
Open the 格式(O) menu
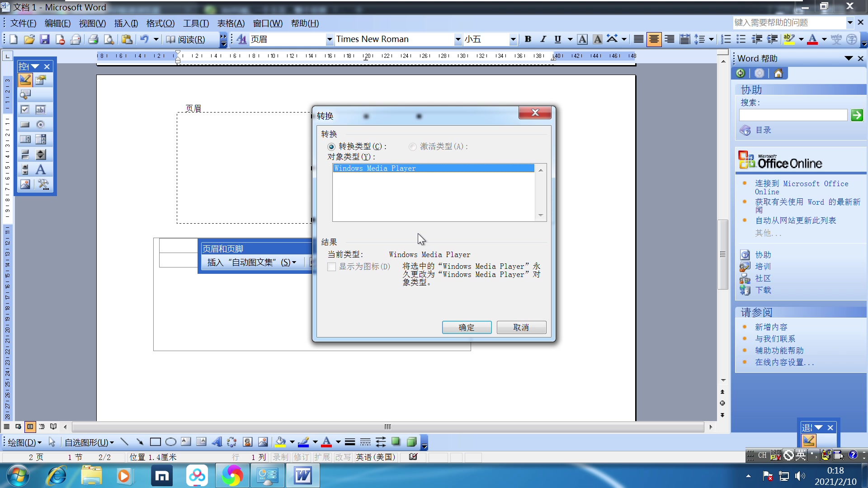pyautogui.click(x=160, y=23)
